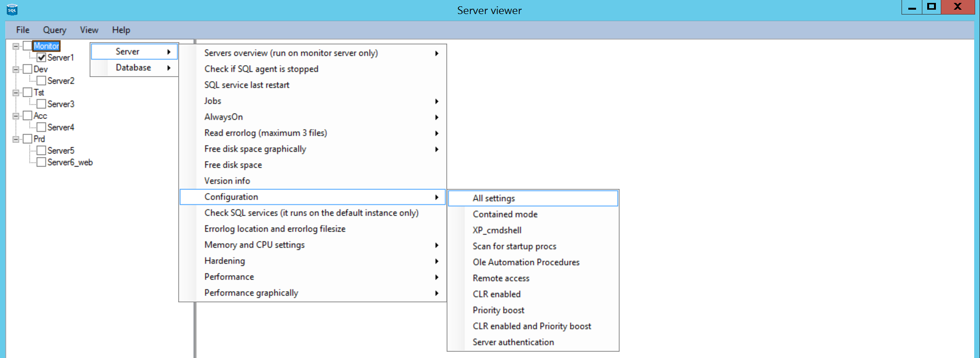Screen dimensions: 980x358
Task: Check the Server2 checkbox
Action: coord(42,81)
